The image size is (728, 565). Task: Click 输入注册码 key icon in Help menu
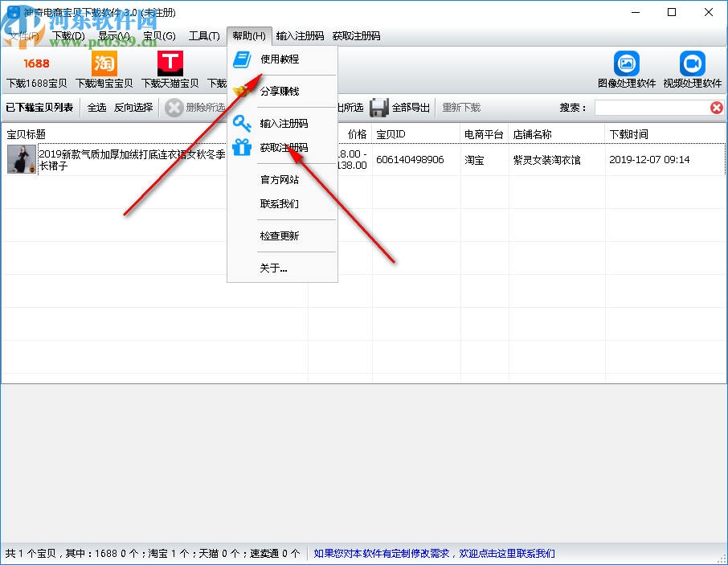pos(242,124)
